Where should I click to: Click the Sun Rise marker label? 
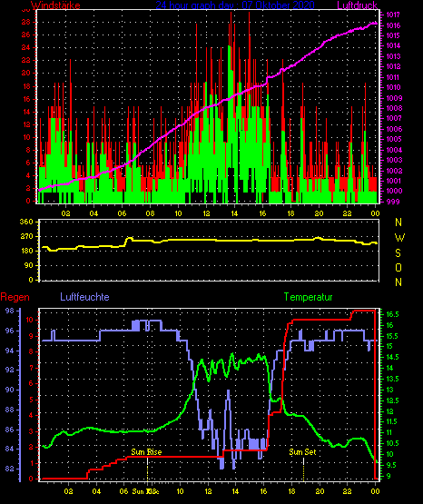point(146,452)
